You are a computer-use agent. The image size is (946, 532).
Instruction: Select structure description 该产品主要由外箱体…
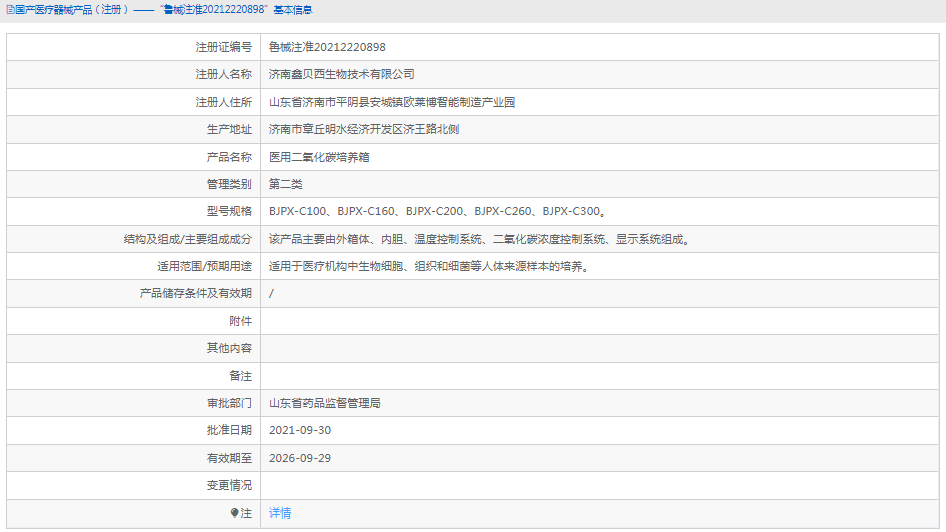[x=481, y=239]
